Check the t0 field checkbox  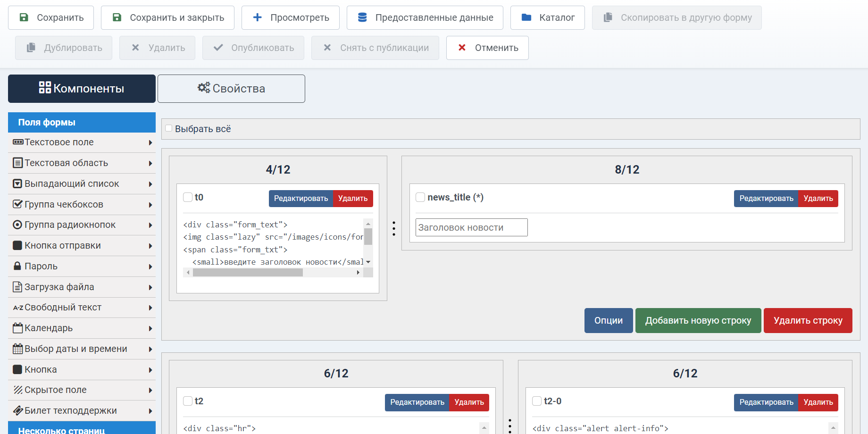[x=188, y=197]
